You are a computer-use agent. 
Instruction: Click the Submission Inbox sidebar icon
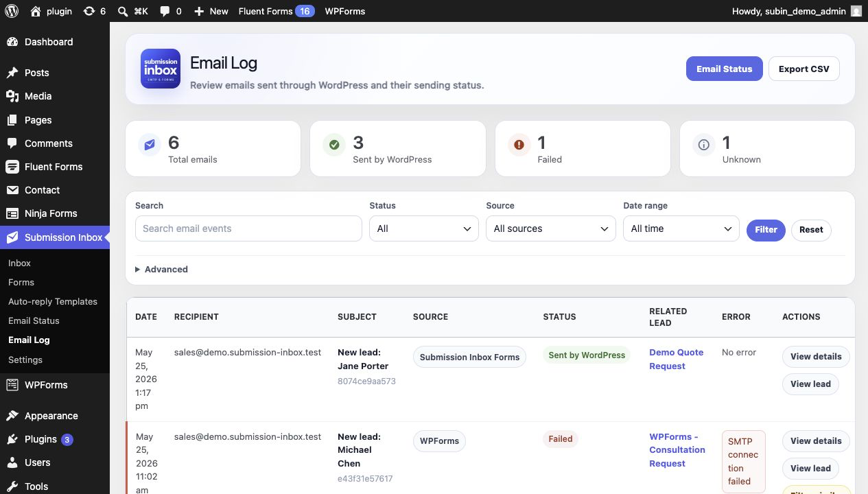point(12,237)
